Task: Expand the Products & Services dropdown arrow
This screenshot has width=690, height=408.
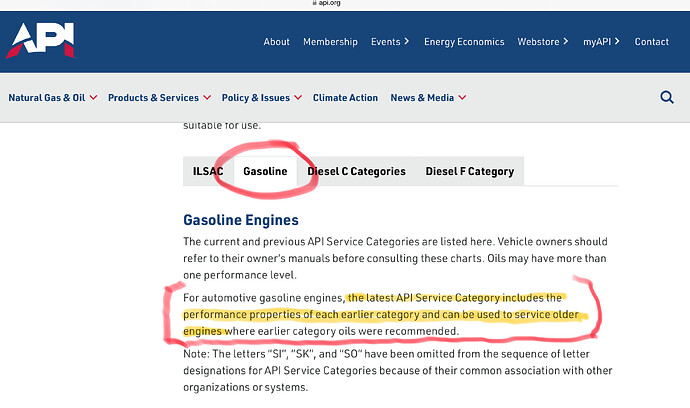Action: pyautogui.click(x=207, y=98)
